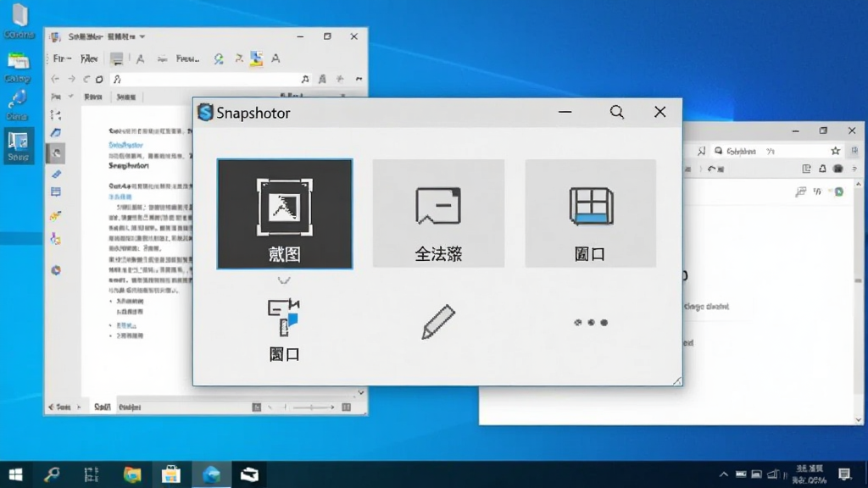Click the picture icon in the document window's toolbar
This screenshot has width=868, height=488.
point(256,58)
